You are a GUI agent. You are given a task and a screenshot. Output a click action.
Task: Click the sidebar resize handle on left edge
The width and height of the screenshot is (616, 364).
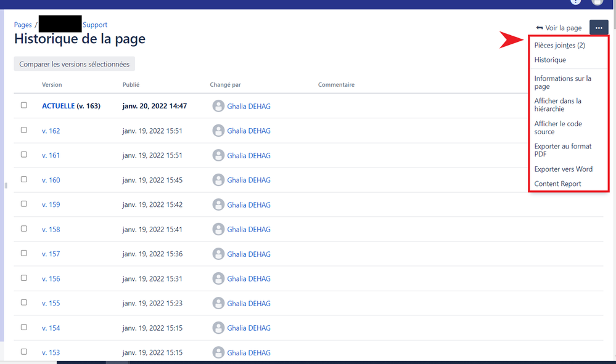pyautogui.click(x=6, y=185)
